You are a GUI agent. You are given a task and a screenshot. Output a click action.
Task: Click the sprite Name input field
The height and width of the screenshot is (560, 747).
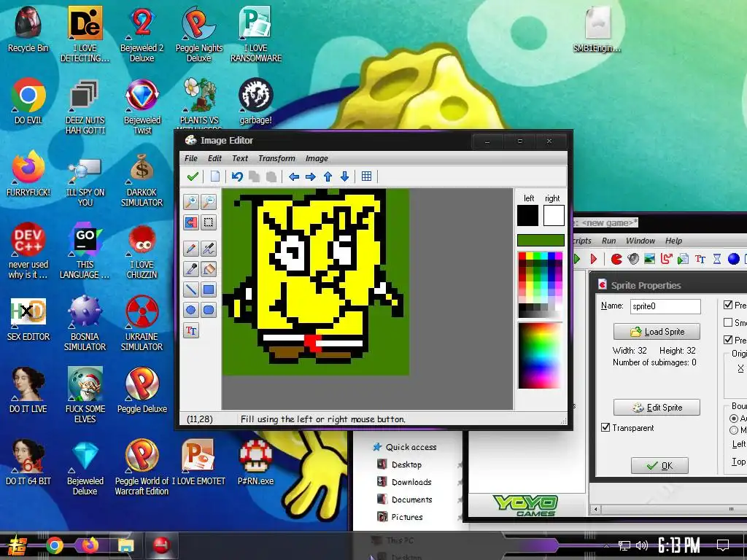[665, 306]
